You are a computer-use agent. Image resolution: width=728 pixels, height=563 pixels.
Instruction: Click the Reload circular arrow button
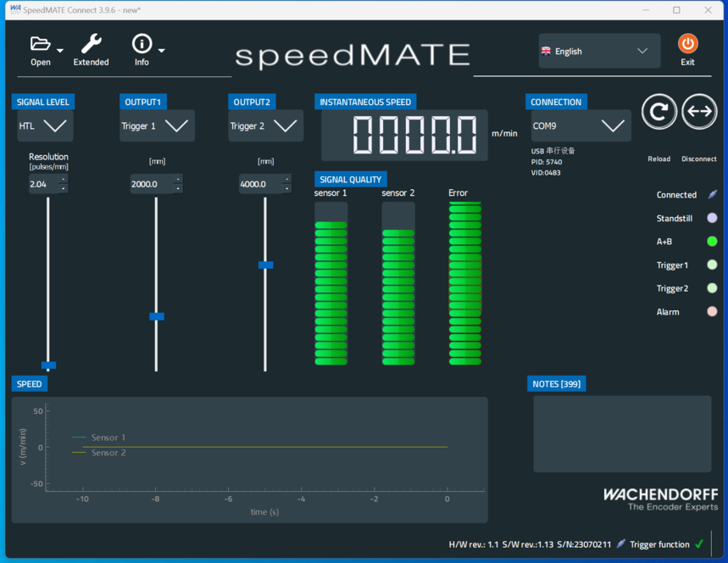[x=659, y=111]
